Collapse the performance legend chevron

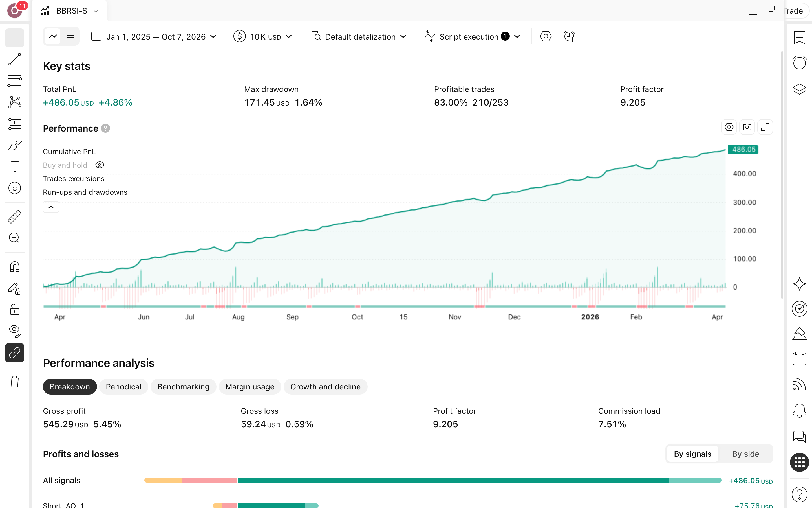coord(51,207)
